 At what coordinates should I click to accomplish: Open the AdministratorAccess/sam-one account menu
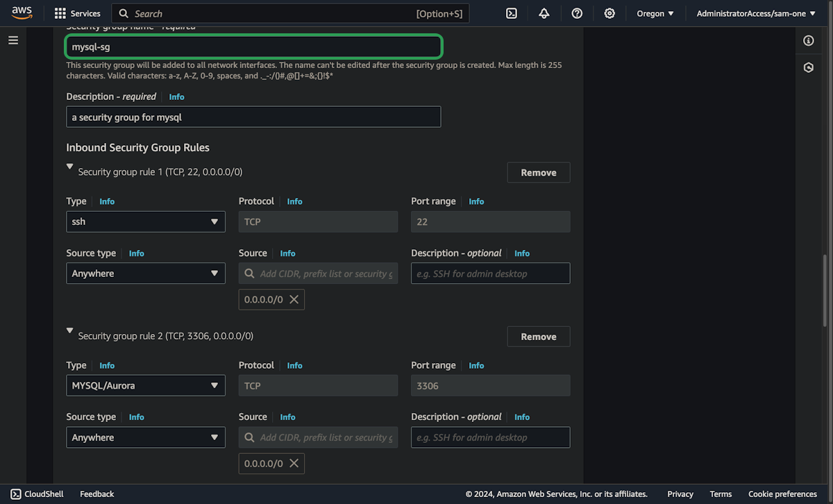point(756,13)
